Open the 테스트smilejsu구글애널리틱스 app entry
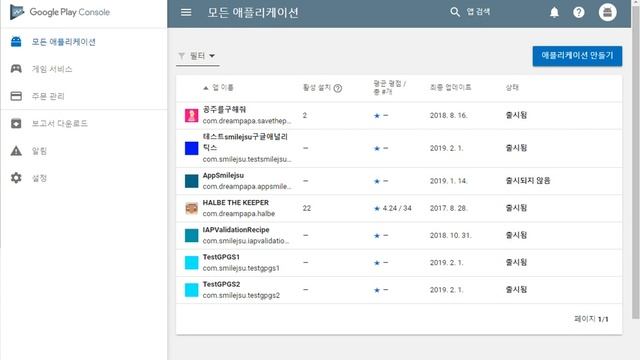 pos(399,148)
